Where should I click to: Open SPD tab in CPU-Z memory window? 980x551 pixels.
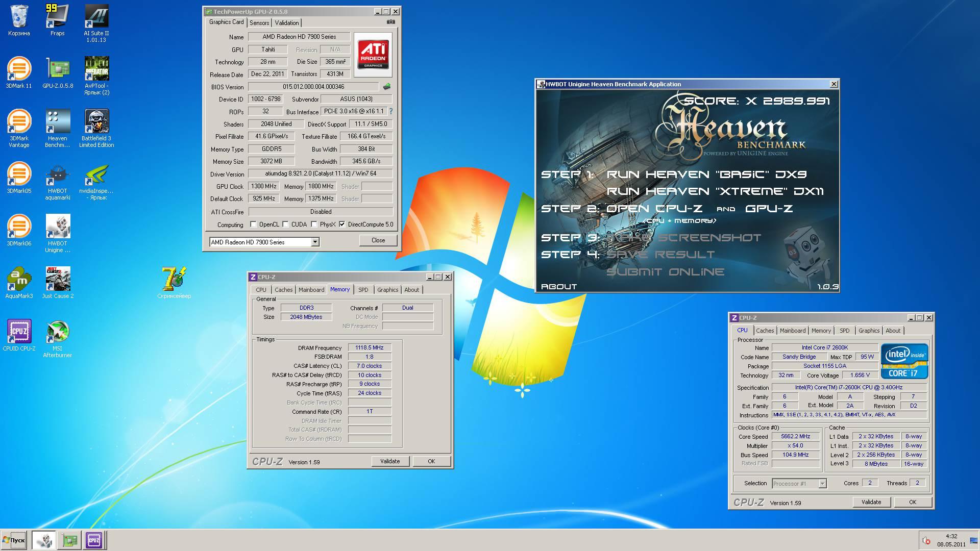click(363, 290)
